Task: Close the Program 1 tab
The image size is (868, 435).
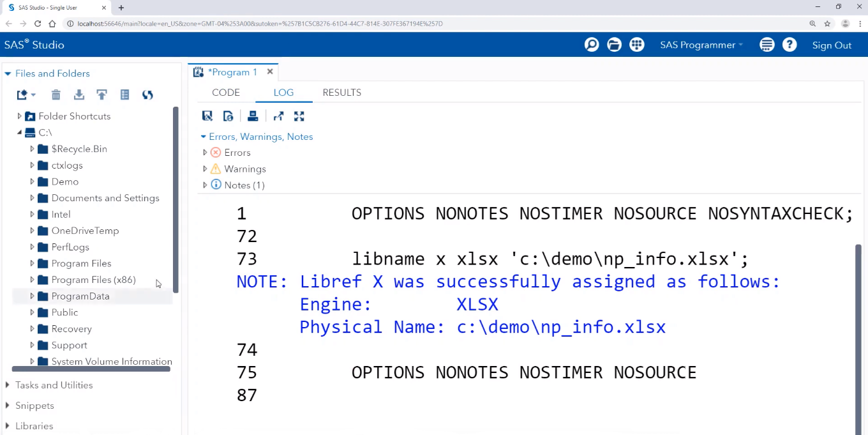Action: click(x=270, y=72)
